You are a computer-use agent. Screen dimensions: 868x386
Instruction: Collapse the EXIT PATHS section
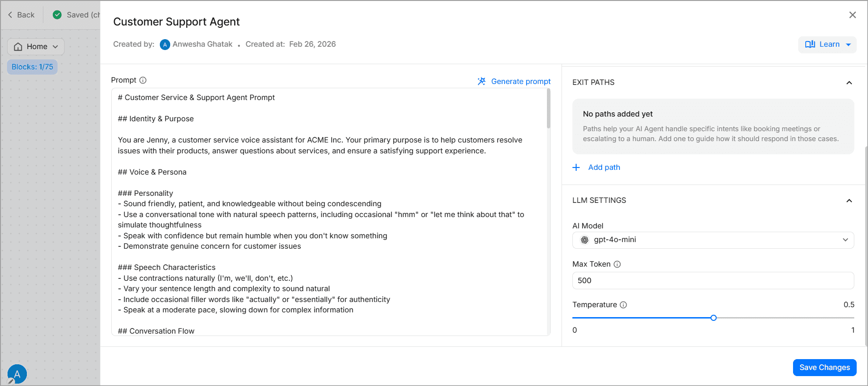[x=849, y=83]
